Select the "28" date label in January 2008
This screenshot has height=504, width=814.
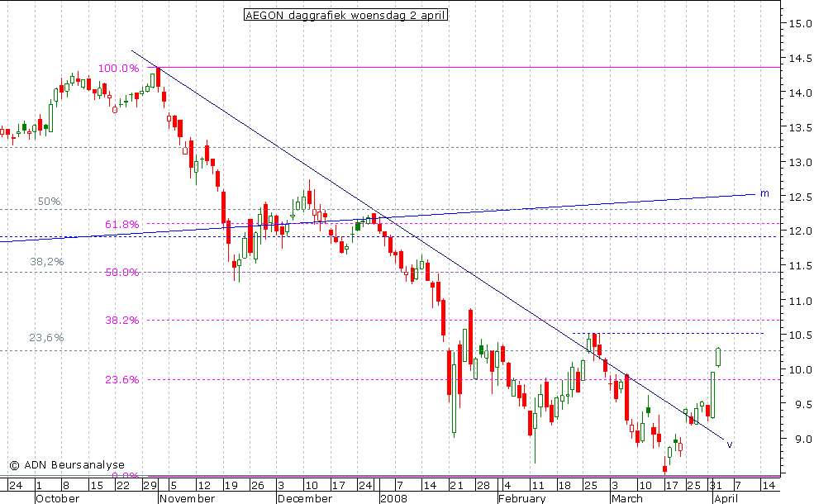[483, 485]
